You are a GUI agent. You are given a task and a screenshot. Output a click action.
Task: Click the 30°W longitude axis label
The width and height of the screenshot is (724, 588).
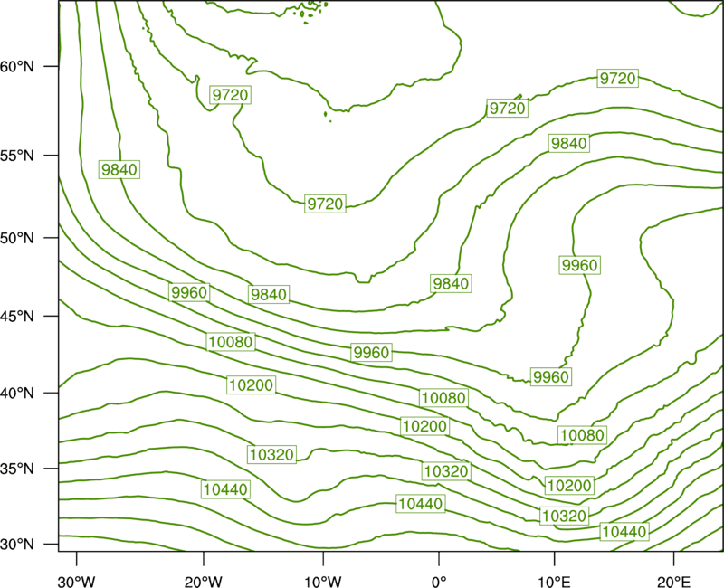click(77, 582)
